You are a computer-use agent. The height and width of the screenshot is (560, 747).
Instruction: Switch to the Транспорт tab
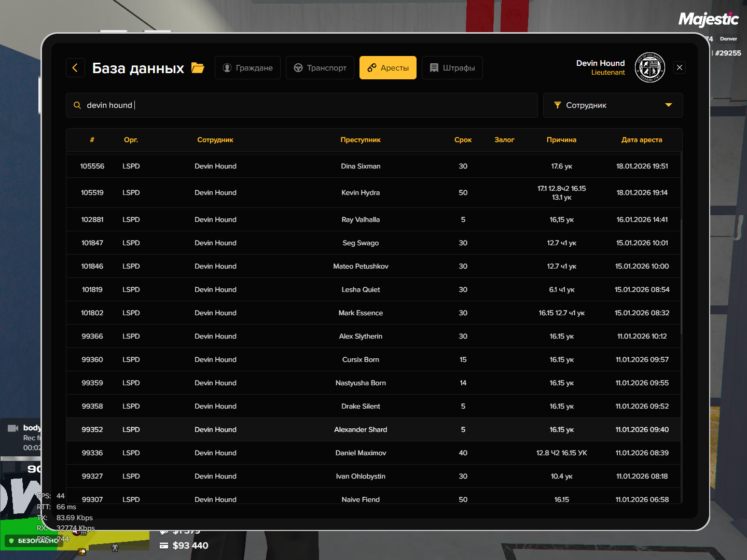coord(320,68)
